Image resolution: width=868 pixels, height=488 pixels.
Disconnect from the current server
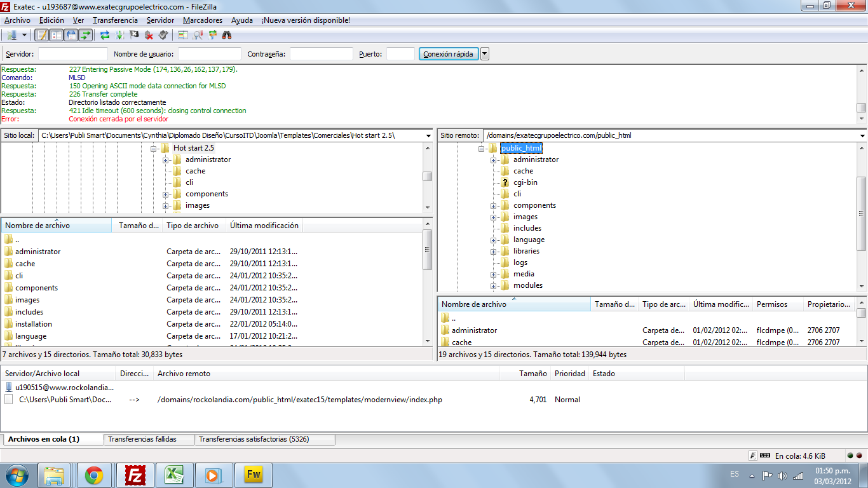click(149, 35)
